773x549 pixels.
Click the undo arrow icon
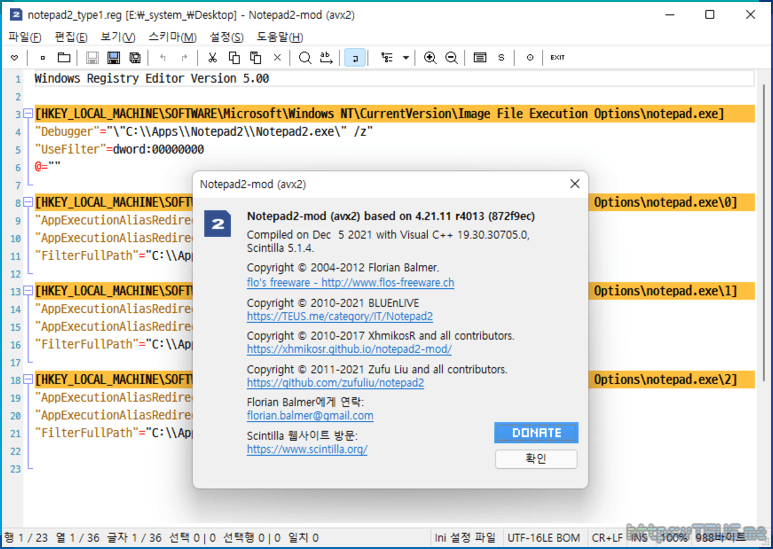point(163,58)
